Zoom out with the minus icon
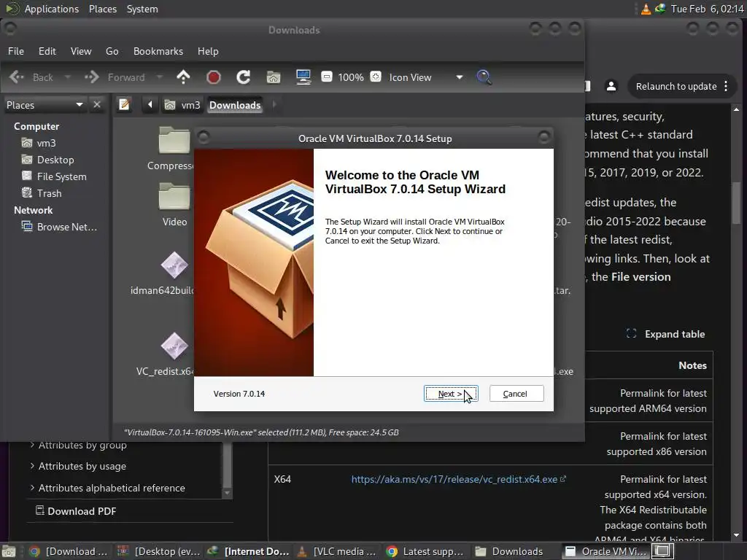The image size is (747, 560). 327,77
